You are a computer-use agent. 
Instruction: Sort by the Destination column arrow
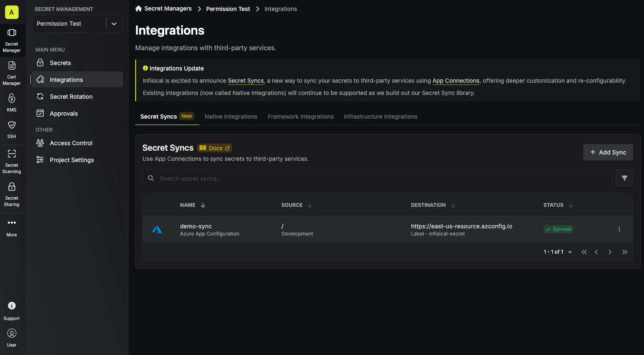[x=453, y=205]
